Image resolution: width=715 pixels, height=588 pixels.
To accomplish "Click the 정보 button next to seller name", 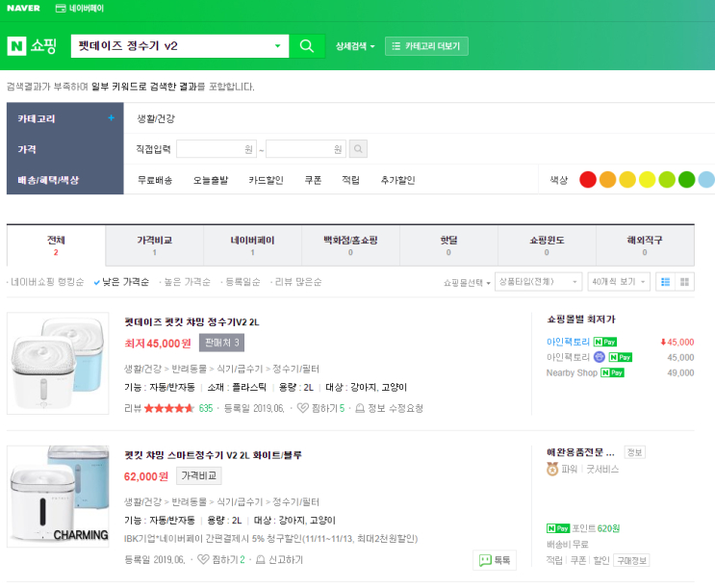I will coord(634,452).
